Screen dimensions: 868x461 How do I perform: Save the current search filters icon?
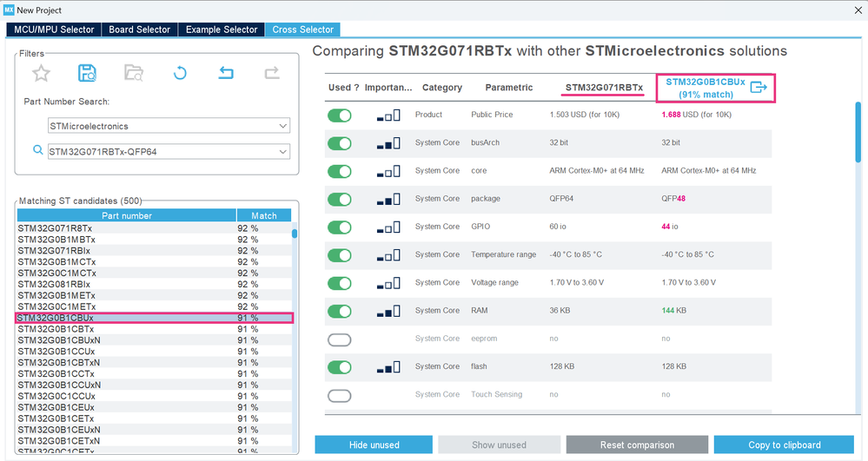(x=87, y=73)
